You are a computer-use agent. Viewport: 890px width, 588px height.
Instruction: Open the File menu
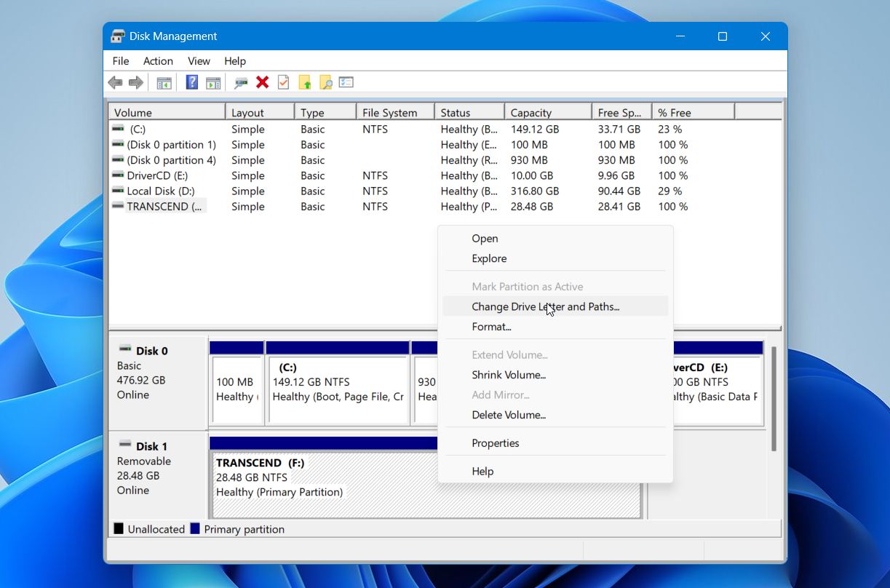pyautogui.click(x=121, y=61)
